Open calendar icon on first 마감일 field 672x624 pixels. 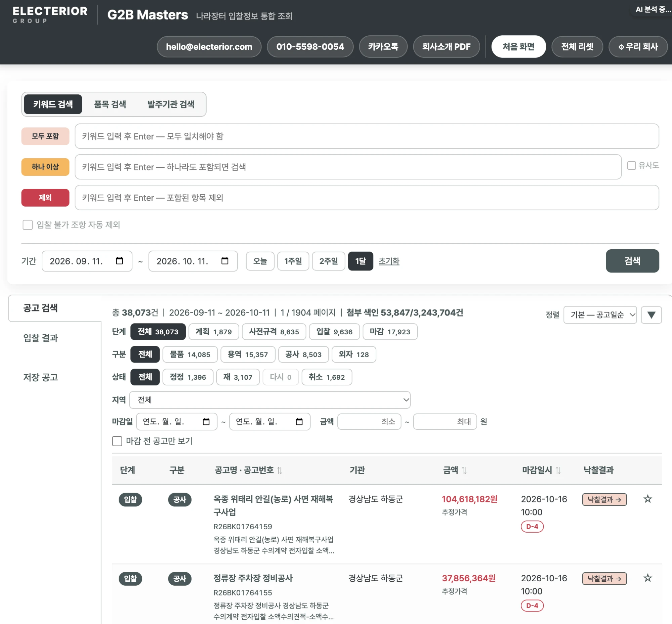[x=206, y=421]
